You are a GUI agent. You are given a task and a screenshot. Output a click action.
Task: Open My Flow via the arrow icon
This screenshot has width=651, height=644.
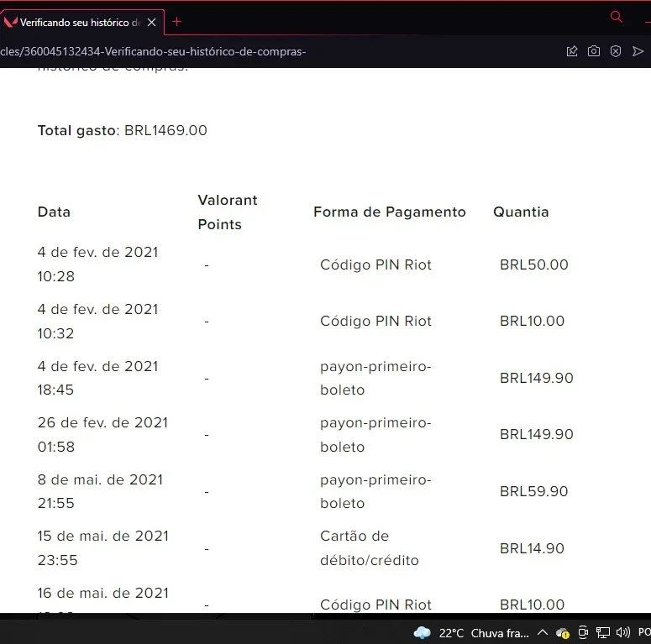tap(638, 51)
